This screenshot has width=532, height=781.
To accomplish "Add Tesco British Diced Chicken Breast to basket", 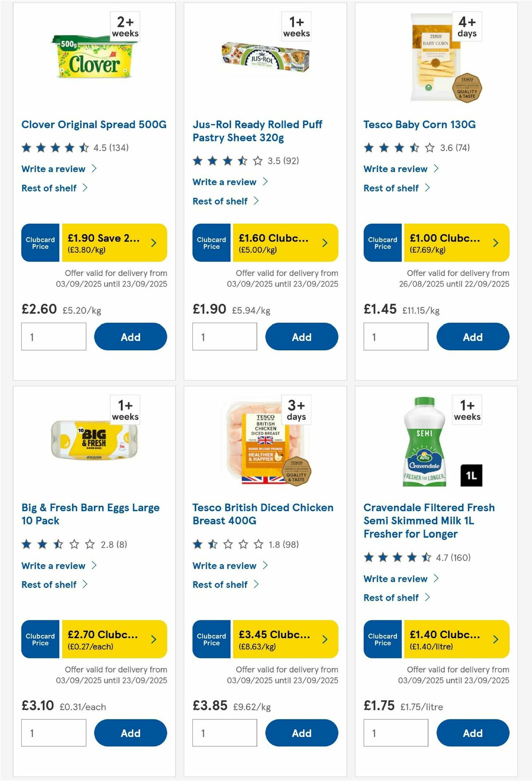I will coord(301,733).
